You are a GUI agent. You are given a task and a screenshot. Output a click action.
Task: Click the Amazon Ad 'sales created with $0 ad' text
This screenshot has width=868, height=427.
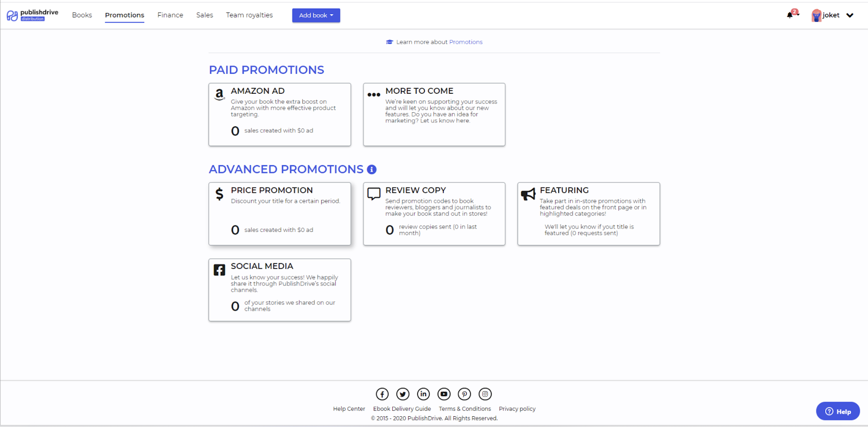[x=278, y=131]
